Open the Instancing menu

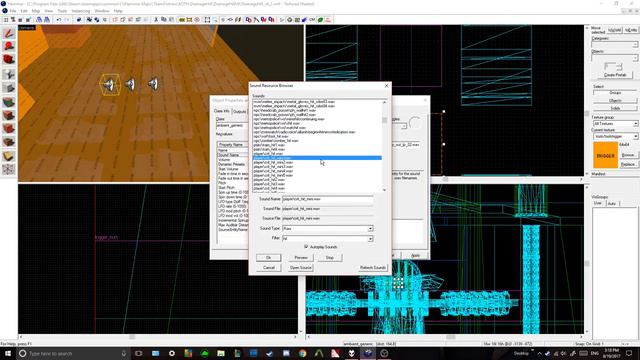(x=80, y=11)
